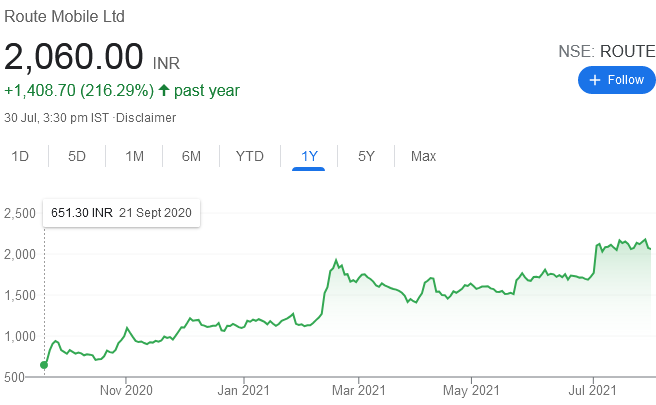Screen dimensions: 656x405
Task: Click the NSE: ROUTE ticker label
Action: tap(606, 50)
